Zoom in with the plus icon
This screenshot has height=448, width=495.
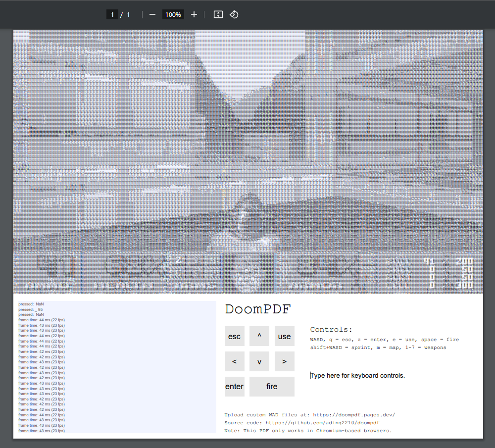194,14
